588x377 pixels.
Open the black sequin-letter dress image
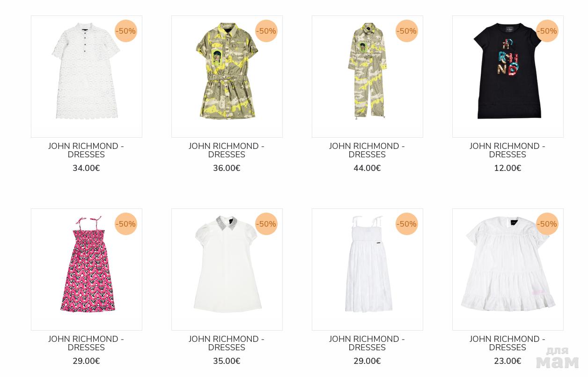pyautogui.click(x=508, y=76)
